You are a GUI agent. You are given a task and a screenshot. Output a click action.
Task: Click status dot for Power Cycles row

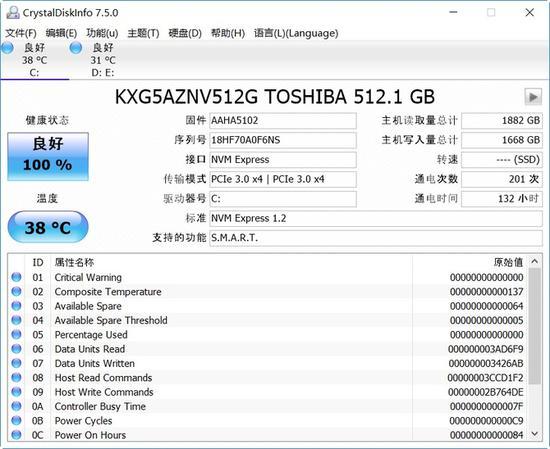tap(16, 421)
